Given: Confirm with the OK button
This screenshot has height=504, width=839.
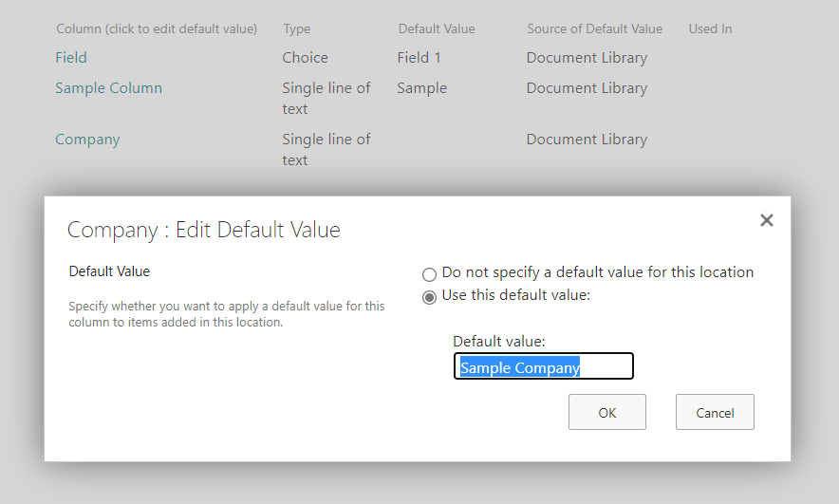Looking at the screenshot, I should click(606, 412).
